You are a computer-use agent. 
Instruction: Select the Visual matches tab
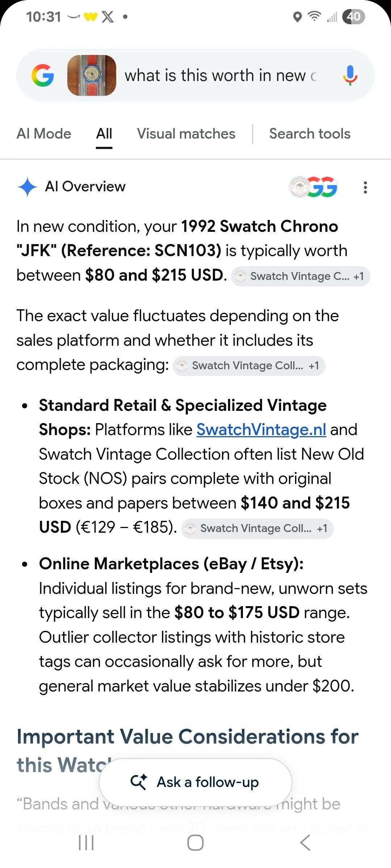[186, 134]
